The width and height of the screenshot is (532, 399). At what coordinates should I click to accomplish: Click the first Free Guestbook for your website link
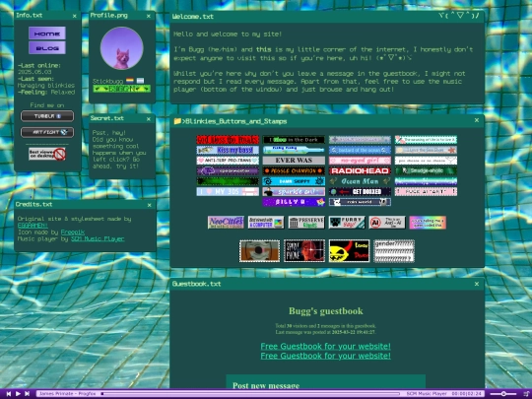[x=325, y=346]
